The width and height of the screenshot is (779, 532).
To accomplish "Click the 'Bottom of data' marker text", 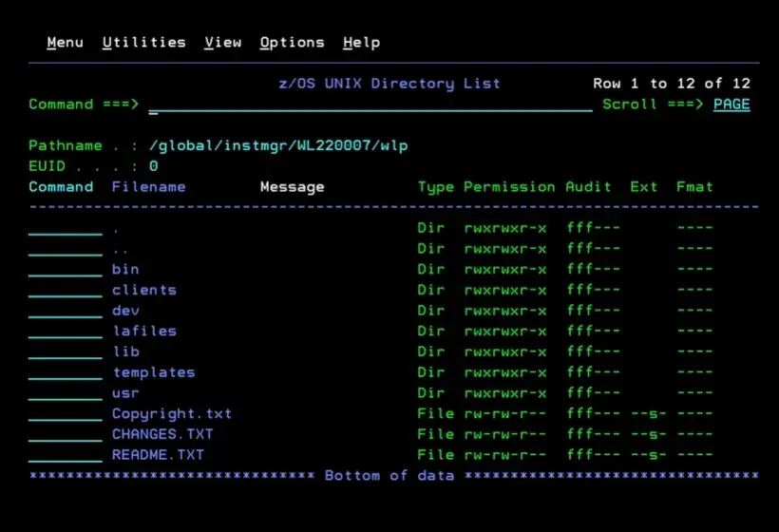I will pyautogui.click(x=389, y=475).
